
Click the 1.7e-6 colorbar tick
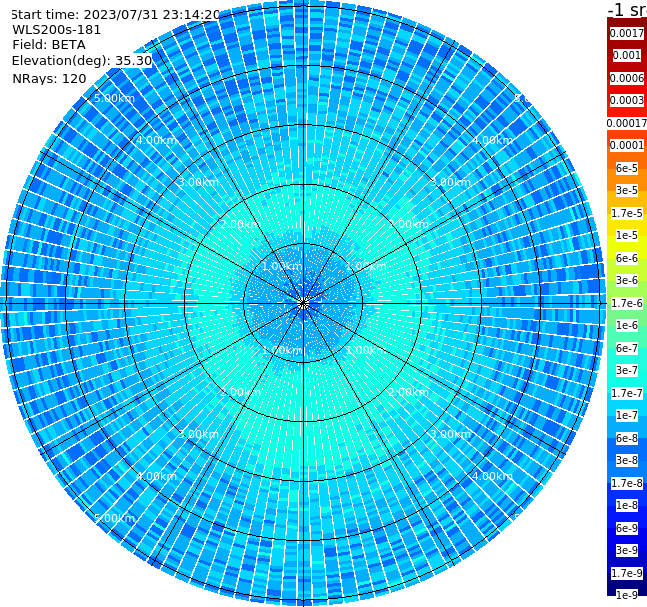(x=627, y=303)
